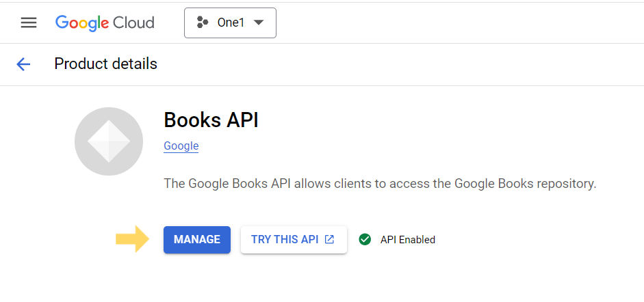Open the hamburger navigation menu
The image size is (644, 302).
pyautogui.click(x=29, y=23)
